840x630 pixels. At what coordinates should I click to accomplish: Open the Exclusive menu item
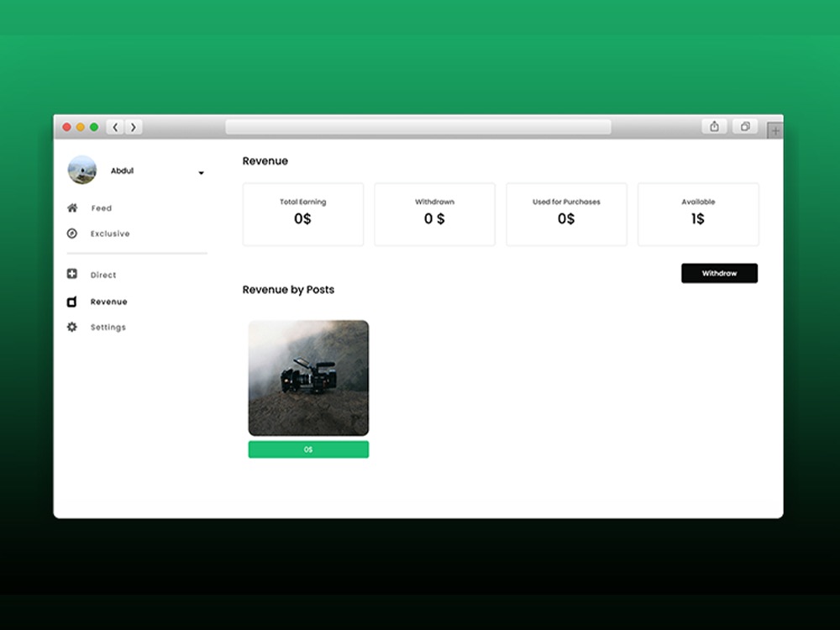point(110,234)
